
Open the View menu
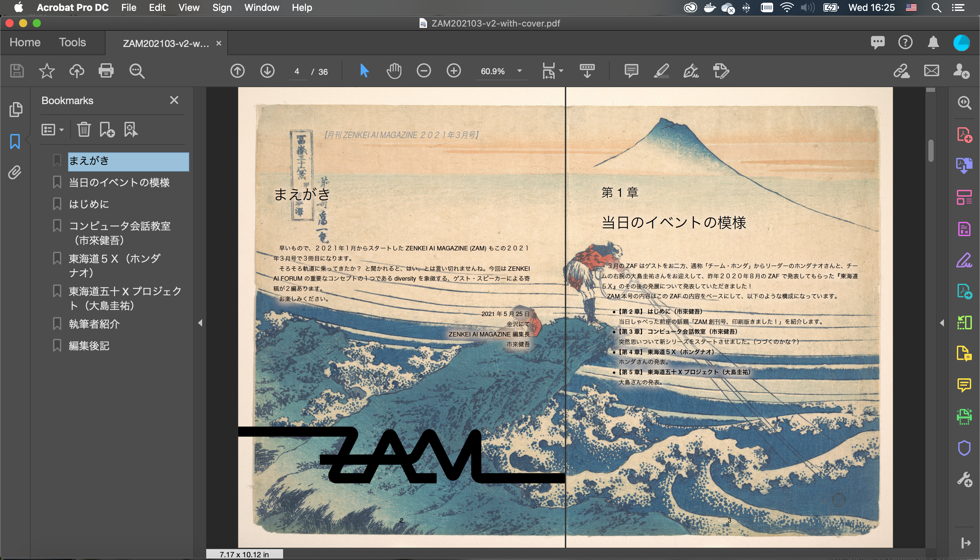point(189,8)
